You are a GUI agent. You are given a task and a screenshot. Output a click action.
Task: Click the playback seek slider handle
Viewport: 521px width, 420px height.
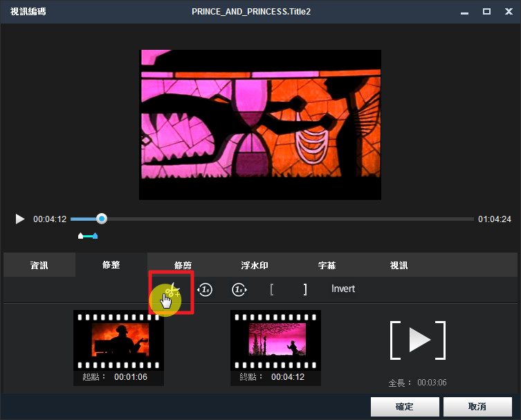[102, 219]
